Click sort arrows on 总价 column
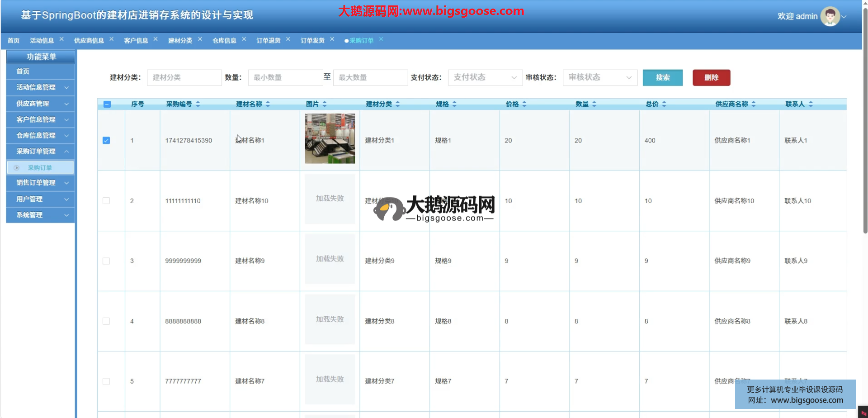This screenshot has width=868, height=418. click(664, 104)
